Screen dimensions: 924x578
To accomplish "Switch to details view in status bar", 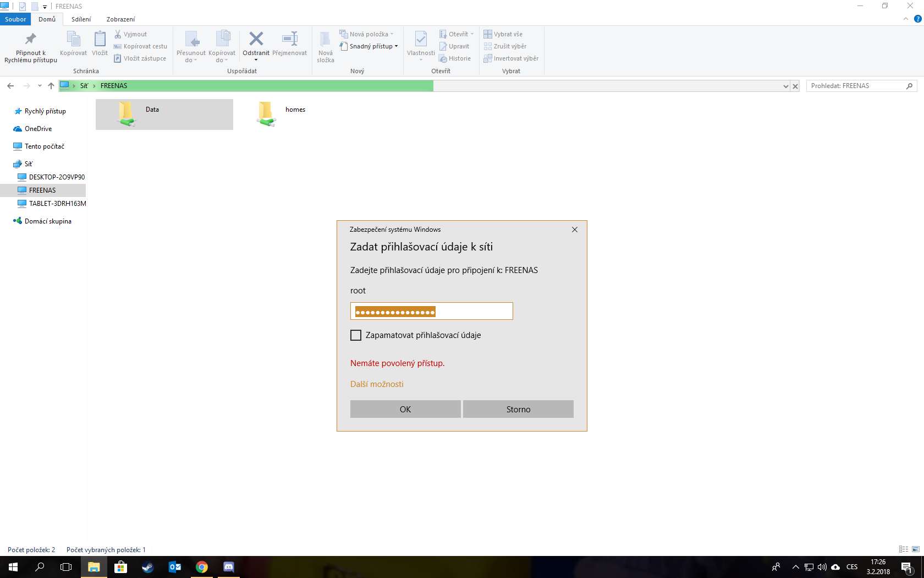I will [x=903, y=549].
